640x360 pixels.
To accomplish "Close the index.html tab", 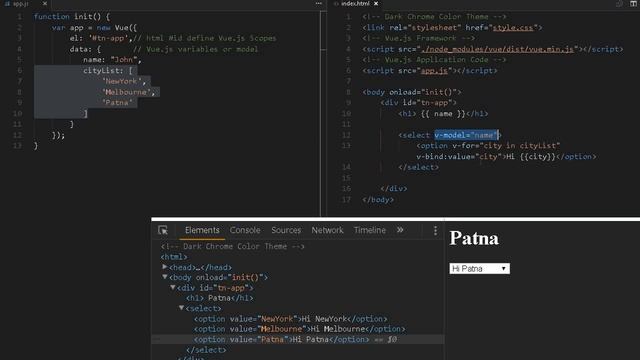I will click(x=376, y=4).
